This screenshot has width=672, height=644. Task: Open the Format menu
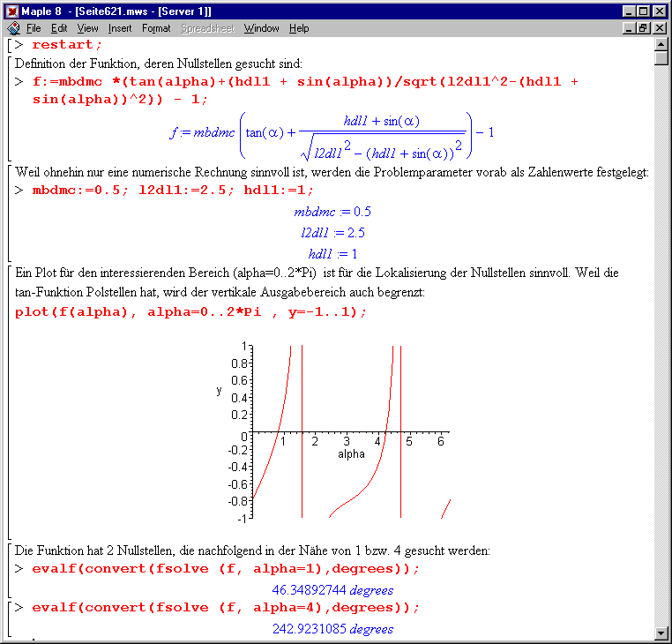[156, 28]
